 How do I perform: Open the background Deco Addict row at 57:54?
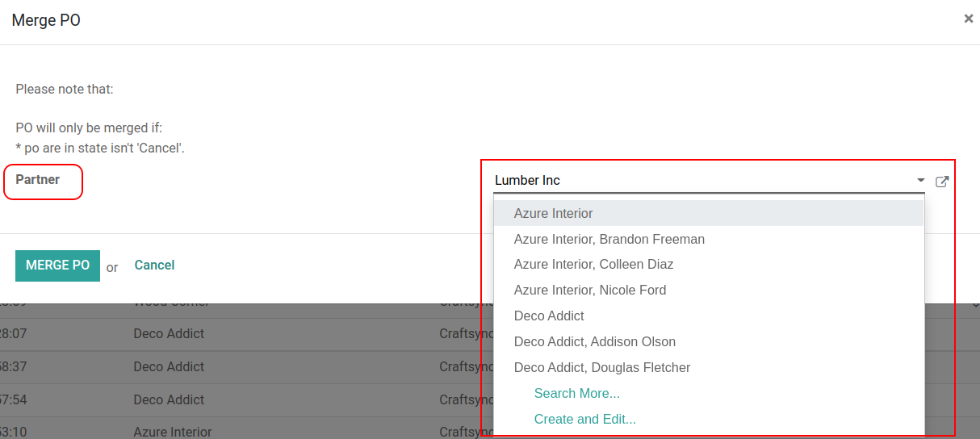pyautogui.click(x=169, y=400)
